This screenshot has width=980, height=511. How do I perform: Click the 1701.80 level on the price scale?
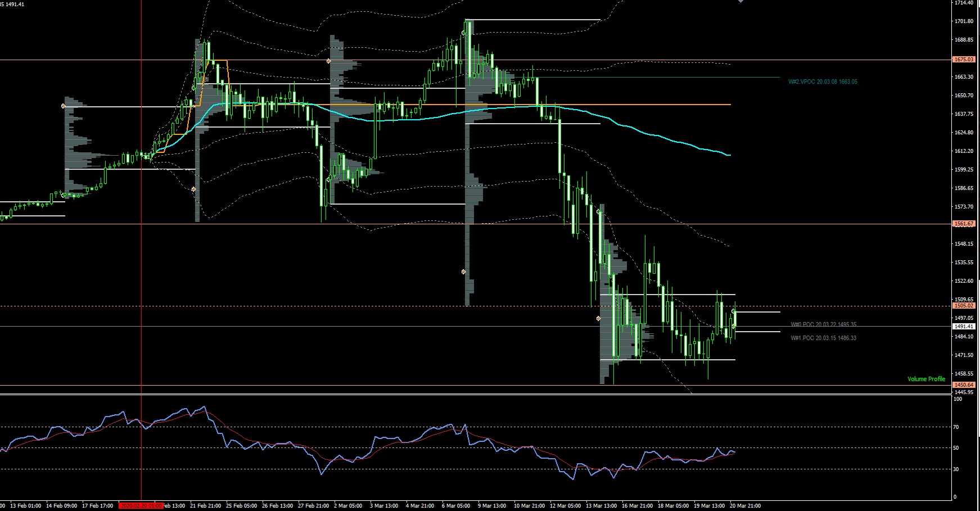(964, 21)
